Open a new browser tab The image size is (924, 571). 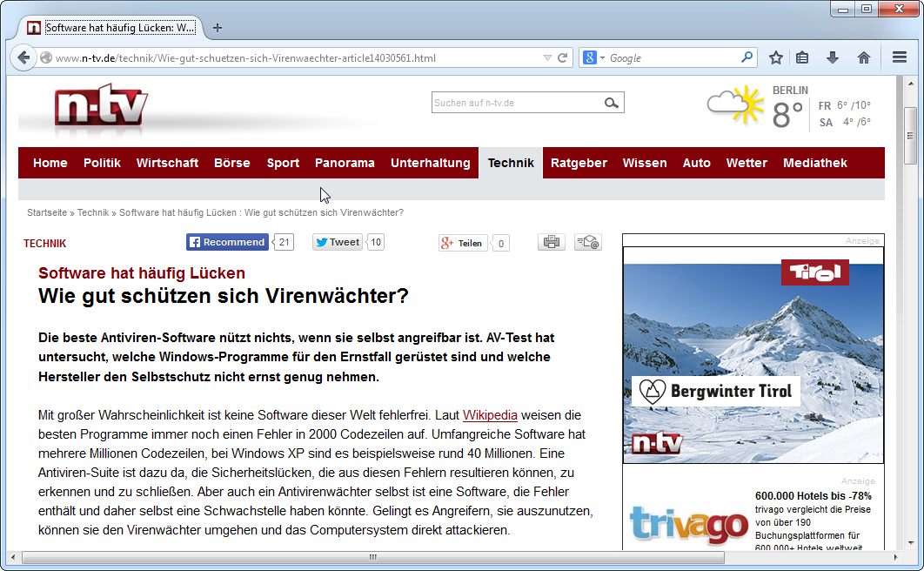pos(218,28)
